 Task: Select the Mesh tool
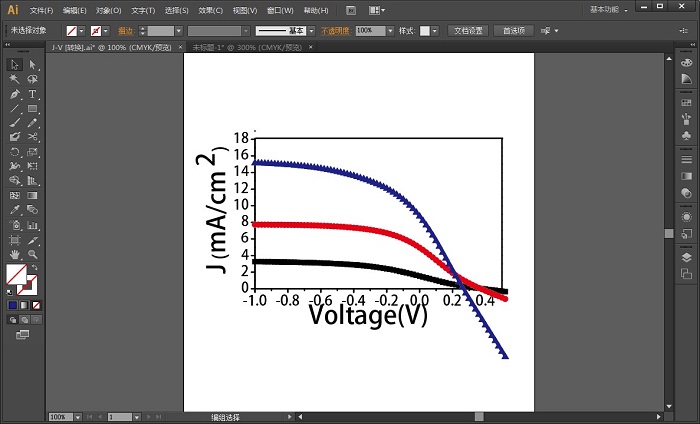point(14,195)
